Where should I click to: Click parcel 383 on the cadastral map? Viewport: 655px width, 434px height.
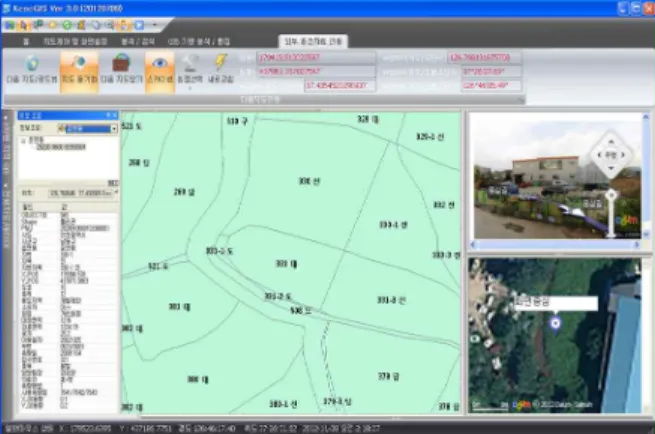180,307
